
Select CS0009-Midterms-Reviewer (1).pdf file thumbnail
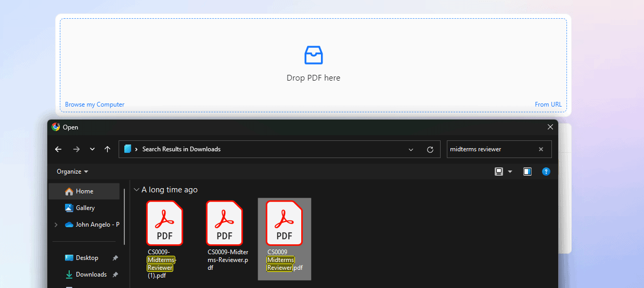click(164, 222)
